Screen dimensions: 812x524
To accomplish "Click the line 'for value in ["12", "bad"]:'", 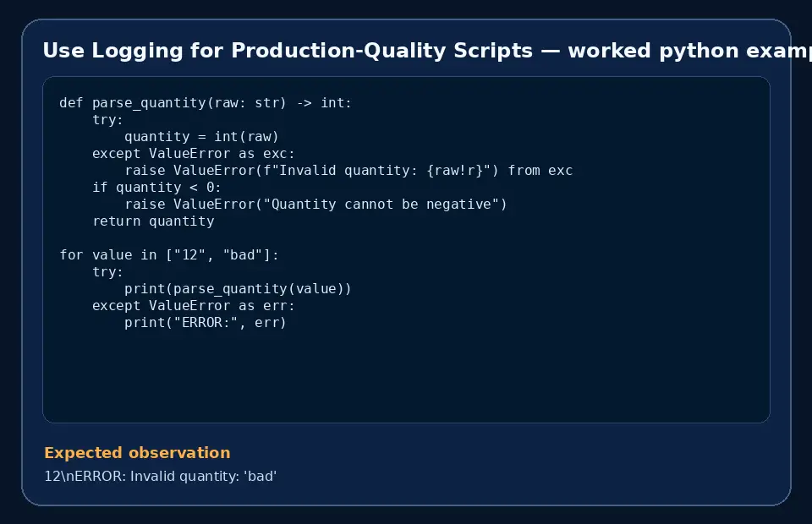I will (x=169, y=255).
